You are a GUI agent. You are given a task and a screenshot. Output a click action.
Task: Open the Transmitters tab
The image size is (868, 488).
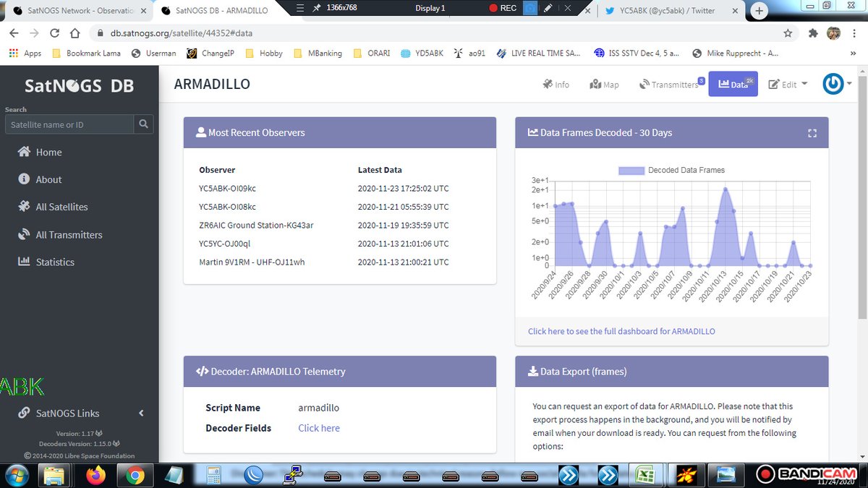[670, 84]
